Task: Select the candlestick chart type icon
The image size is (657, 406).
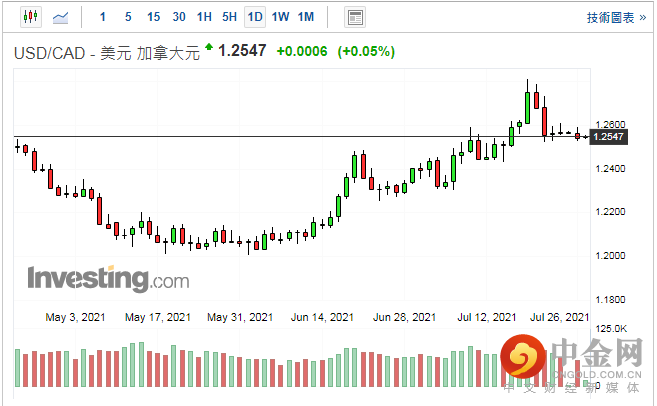Action: (x=31, y=17)
